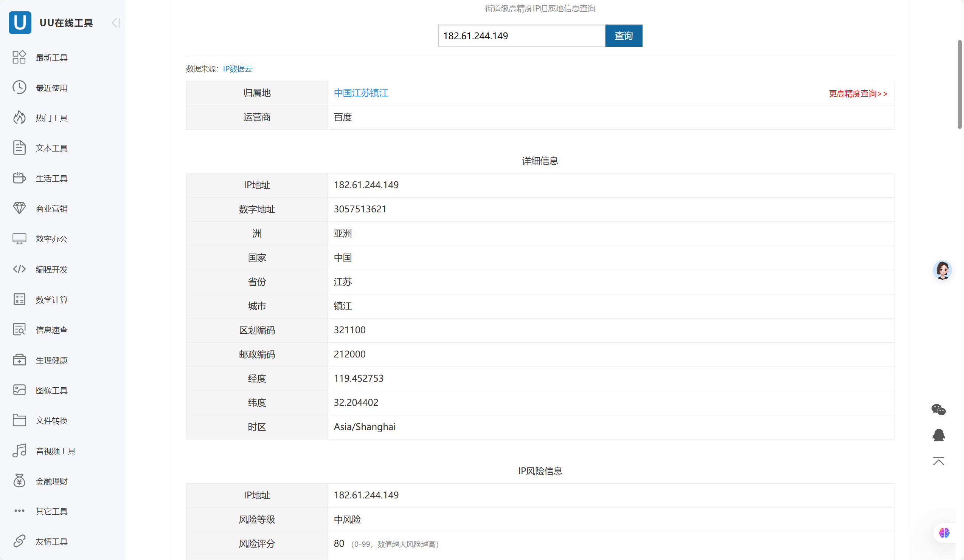Click the 编程开发 code icon
964x560 pixels.
click(x=20, y=269)
